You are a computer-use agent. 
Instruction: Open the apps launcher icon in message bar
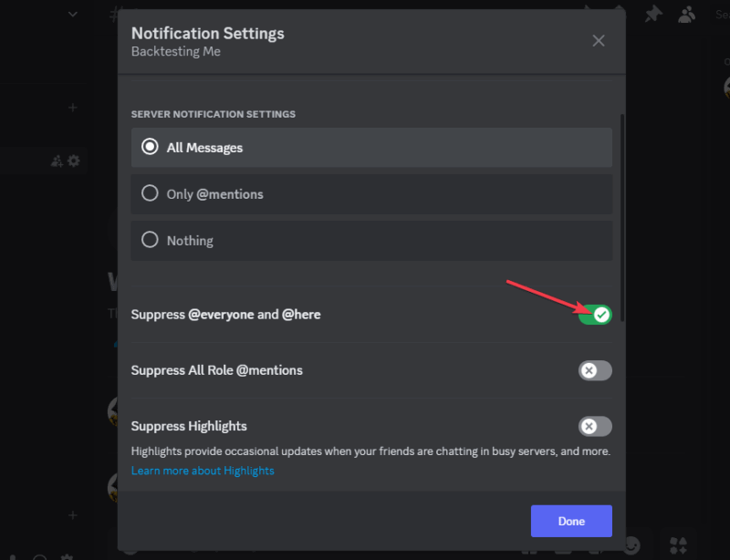pyautogui.click(x=678, y=545)
